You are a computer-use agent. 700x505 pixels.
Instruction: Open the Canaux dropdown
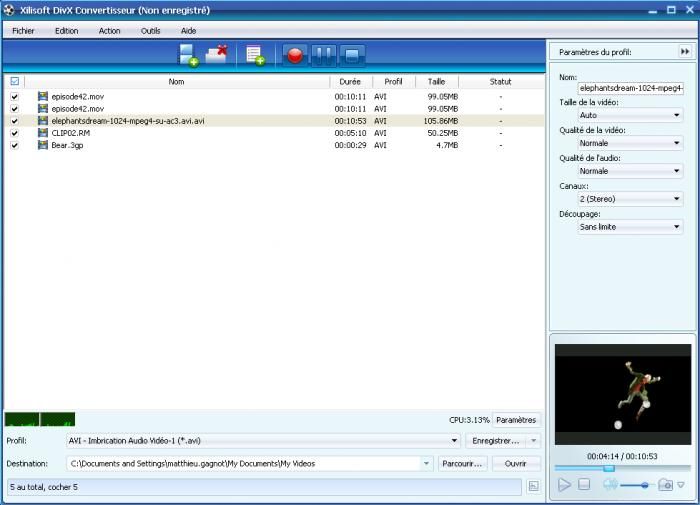click(630, 199)
